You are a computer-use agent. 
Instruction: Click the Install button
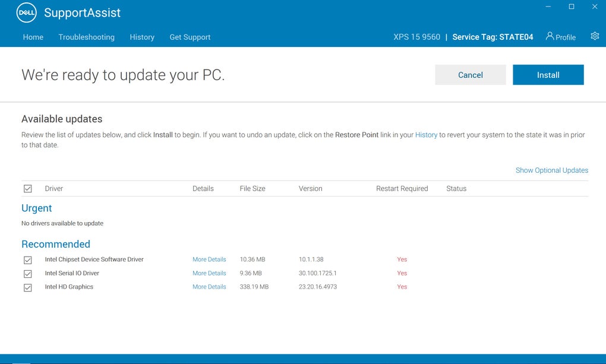click(548, 75)
